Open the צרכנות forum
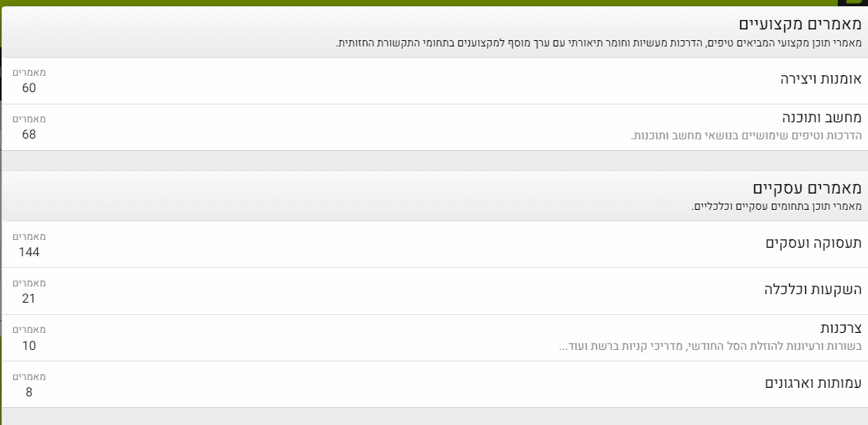868x425 pixels. coord(842,328)
